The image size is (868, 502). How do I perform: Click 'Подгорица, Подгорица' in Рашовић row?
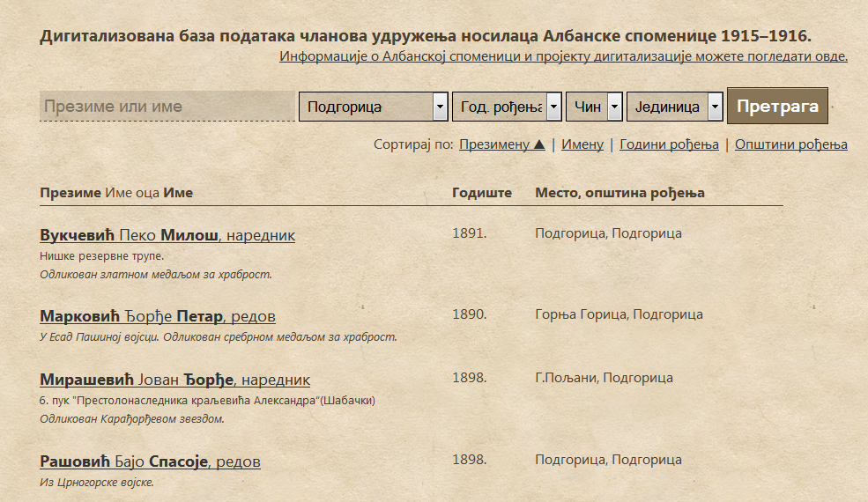608,460
